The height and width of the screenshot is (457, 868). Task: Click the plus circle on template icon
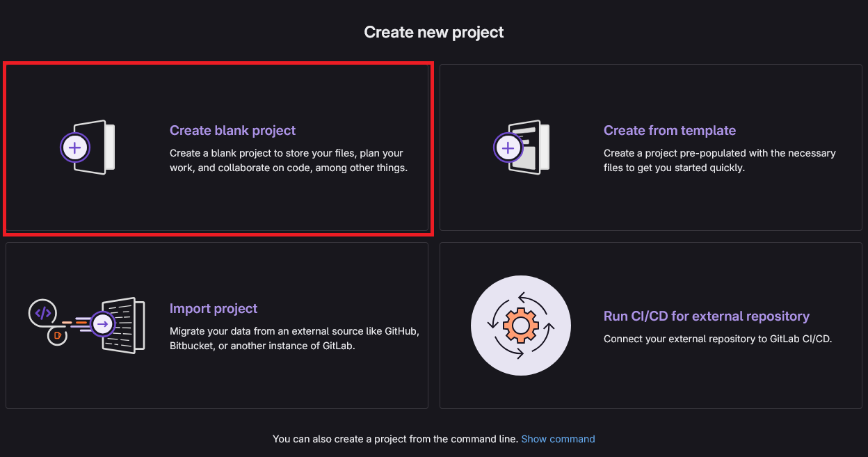click(508, 147)
